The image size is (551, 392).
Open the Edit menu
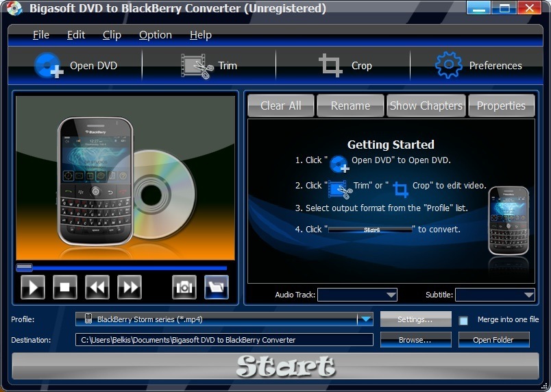[x=76, y=35]
